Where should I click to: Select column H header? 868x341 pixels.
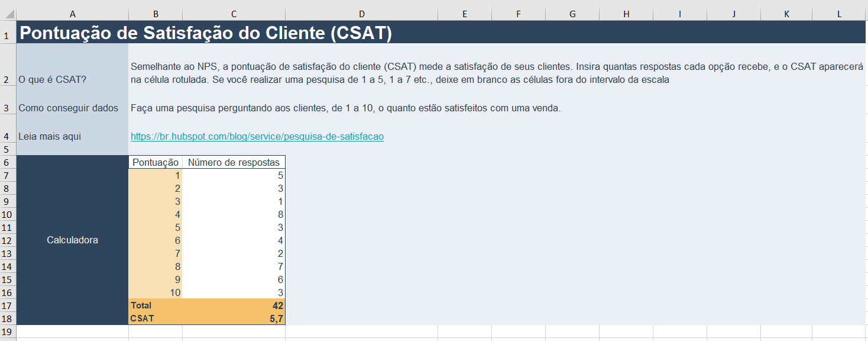626,12
